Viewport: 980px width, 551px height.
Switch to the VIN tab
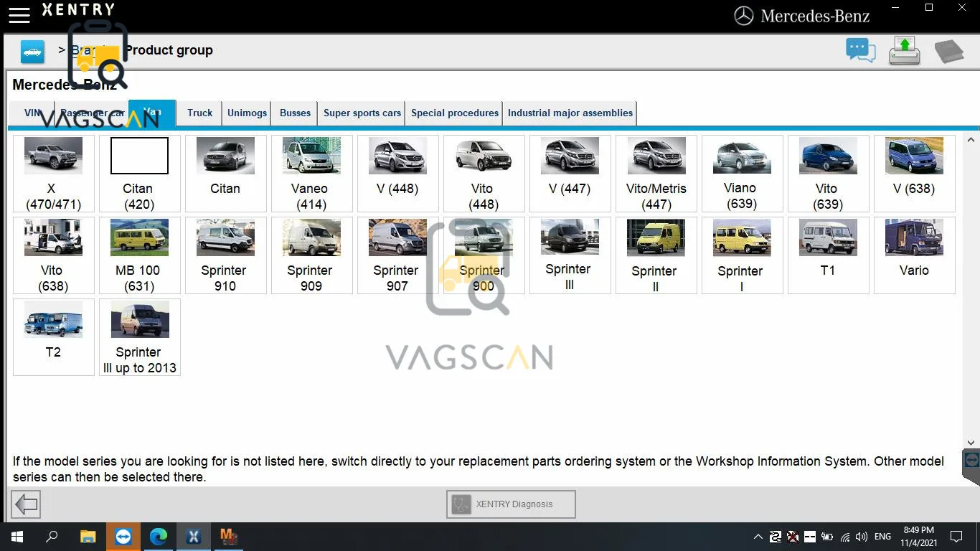point(32,113)
